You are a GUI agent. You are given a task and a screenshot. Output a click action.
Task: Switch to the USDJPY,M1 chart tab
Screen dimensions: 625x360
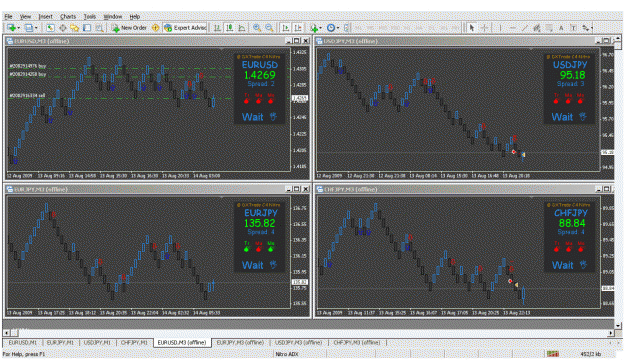[x=97, y=342]
